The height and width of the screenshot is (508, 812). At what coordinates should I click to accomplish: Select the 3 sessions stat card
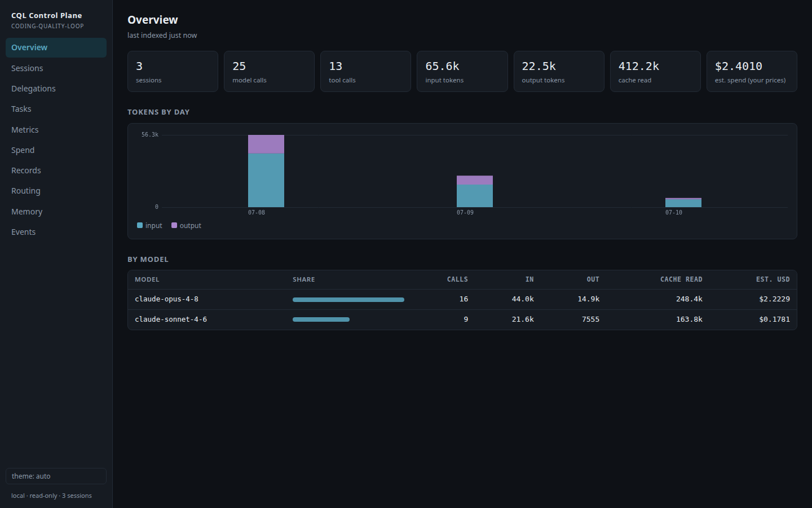point(173,71)
